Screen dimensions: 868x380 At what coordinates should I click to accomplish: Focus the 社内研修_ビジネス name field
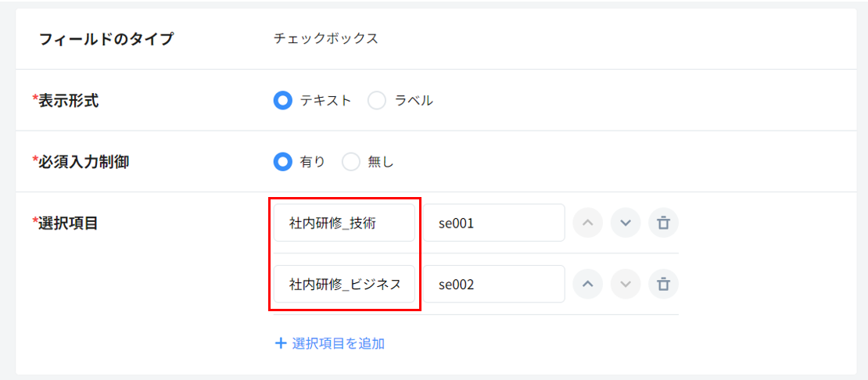tap(344, 285)
